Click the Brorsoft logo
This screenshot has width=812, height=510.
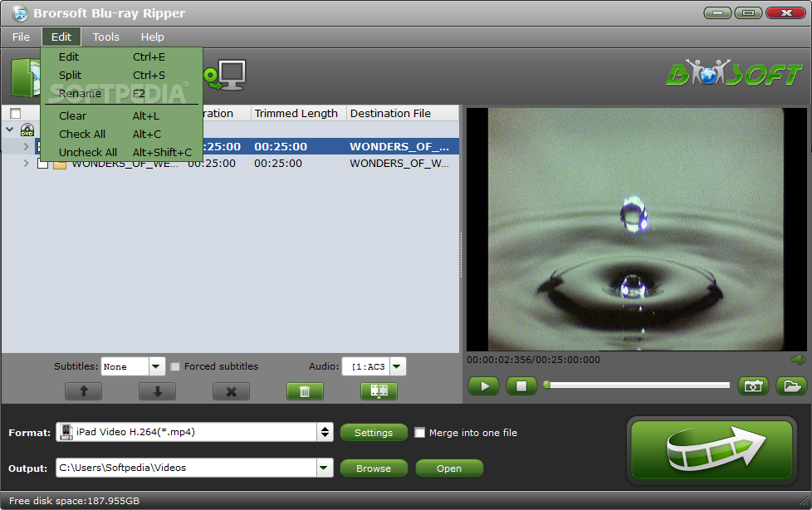734,73
